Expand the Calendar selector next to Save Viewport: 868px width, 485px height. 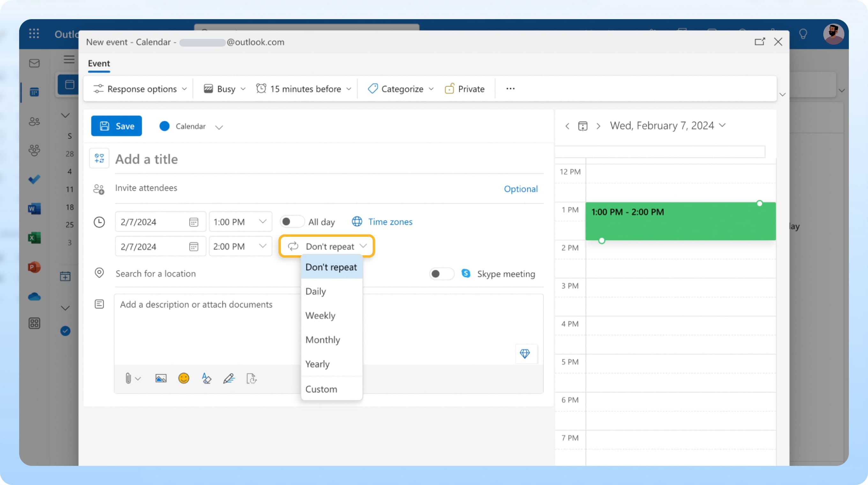tap(219, 127)
